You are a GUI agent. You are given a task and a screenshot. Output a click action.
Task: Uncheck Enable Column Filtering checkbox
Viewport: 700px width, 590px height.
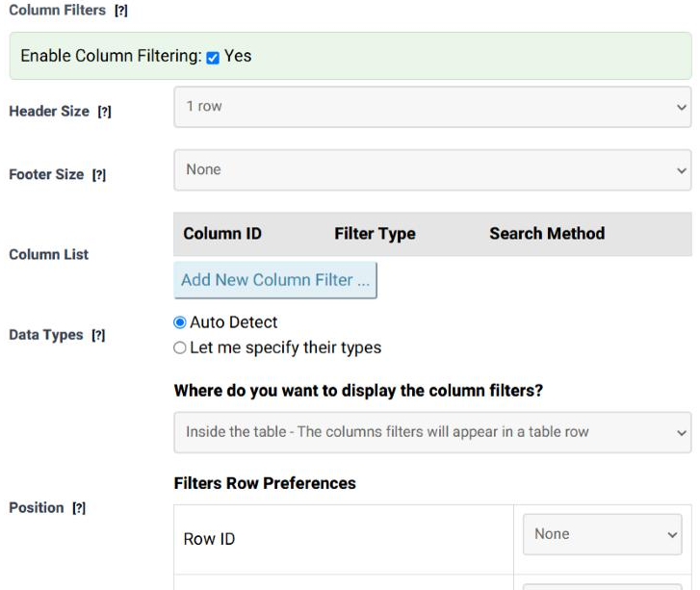[x=213, y=58]
